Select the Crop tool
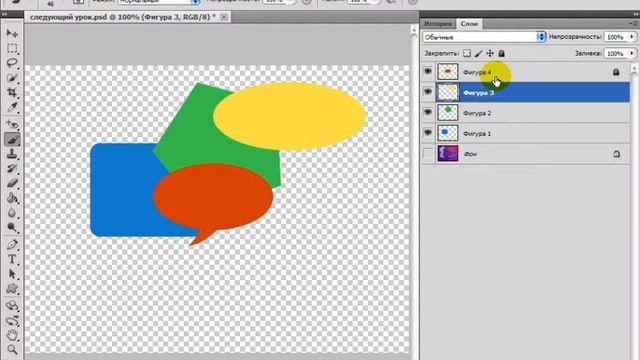 (12, 92)
